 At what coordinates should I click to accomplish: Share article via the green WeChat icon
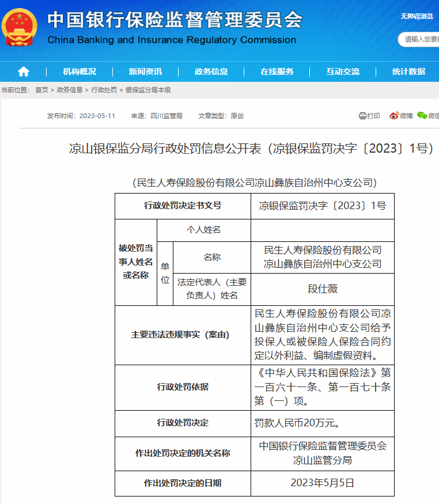point(422,116)
